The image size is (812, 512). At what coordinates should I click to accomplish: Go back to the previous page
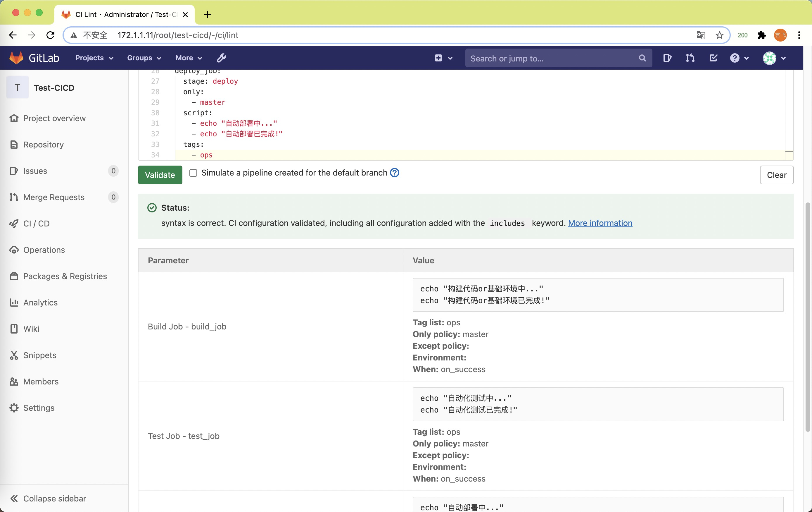click(x=13, y=35)
